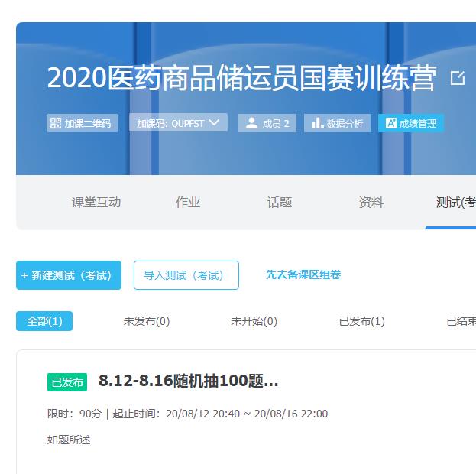Show the 加课二维码 QR code

point(83,123)
